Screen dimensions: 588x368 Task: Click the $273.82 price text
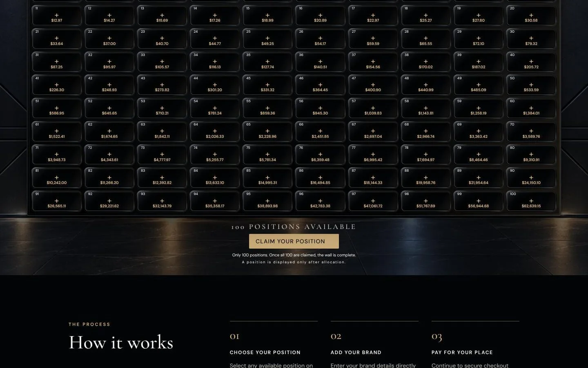pyautogui.click(x=162, y=90)
